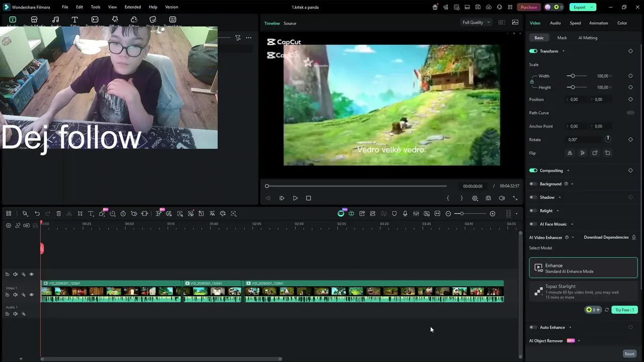Enable the Relight switch
This screenshot has height=362, width=644.
point(533,211)
